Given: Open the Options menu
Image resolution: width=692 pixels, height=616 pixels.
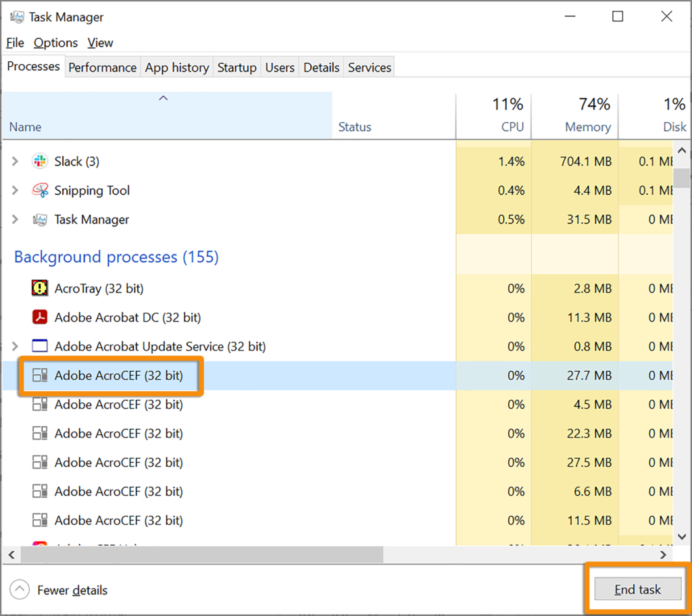Looking at the screenshot, I should pyautogui.click(x=55, y=43).
